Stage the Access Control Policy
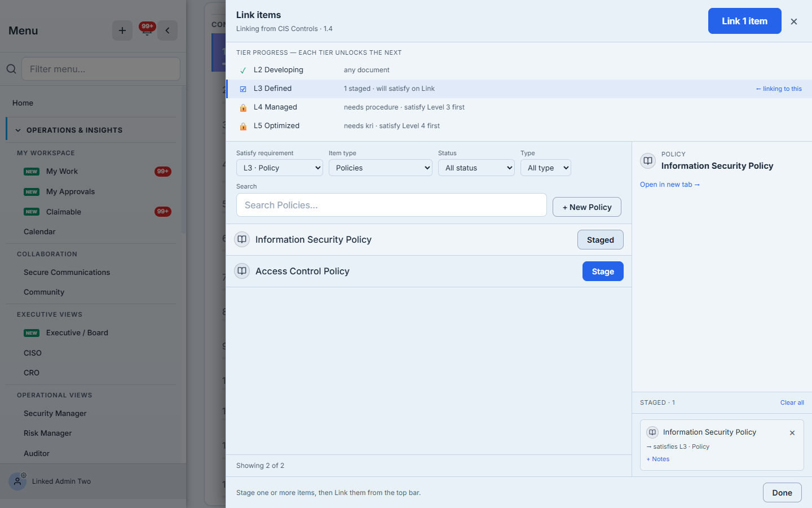Screen dimensions: 812x508 [603, 271]
